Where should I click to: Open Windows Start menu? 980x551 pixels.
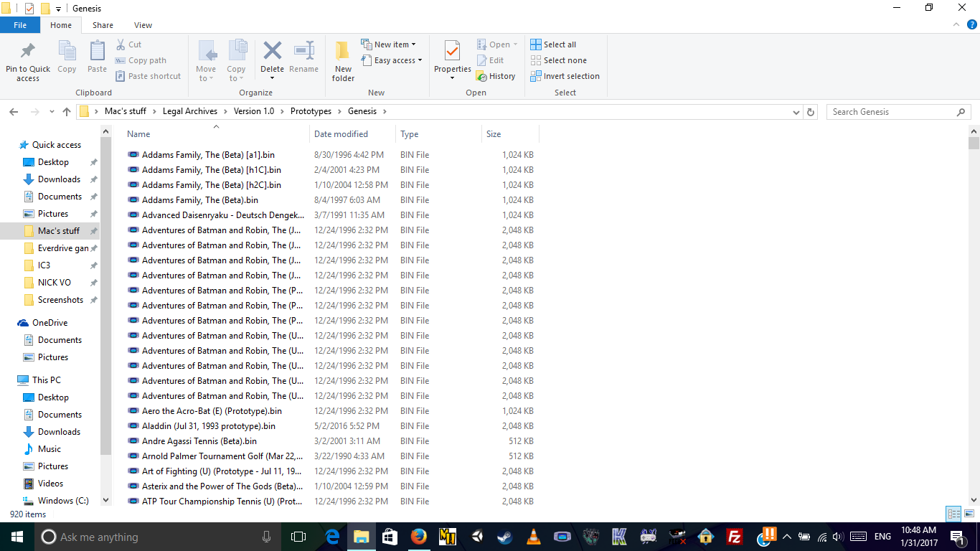(x=17, y=537)
